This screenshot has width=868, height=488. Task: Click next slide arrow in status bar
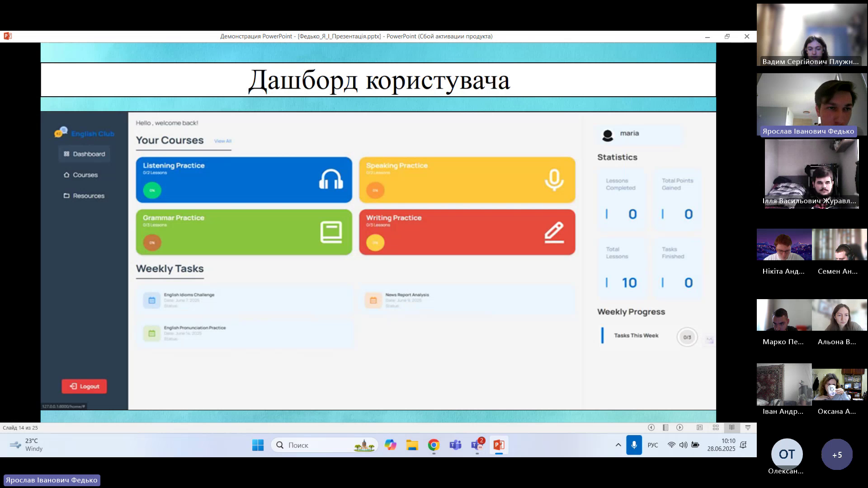pos(679,427)
